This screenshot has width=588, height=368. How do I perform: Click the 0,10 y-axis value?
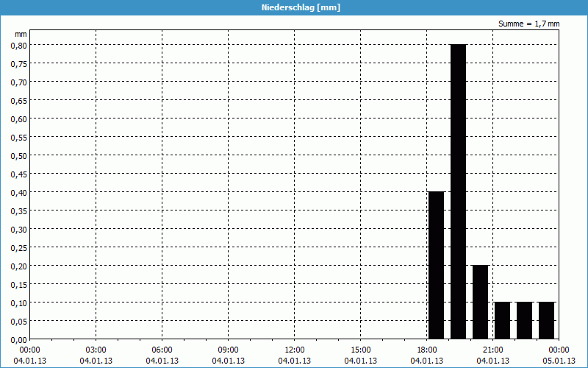[19, 303]
